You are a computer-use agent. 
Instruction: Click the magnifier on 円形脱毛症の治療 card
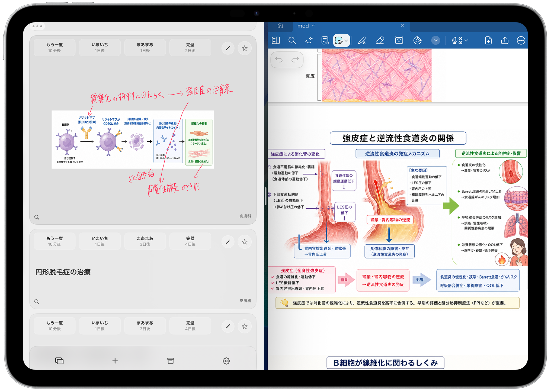coord(37,302)
